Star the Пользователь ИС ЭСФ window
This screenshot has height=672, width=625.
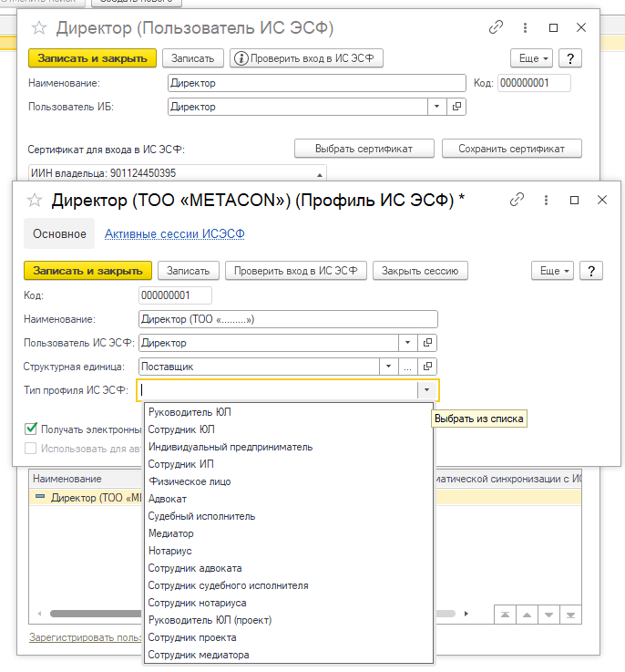[x=39, y=28]
